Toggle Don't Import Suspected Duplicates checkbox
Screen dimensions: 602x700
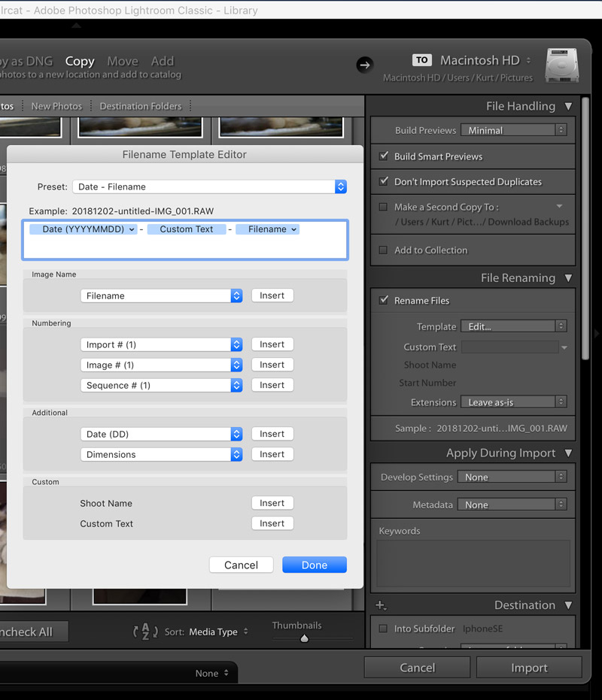click(x=384, y=181)
